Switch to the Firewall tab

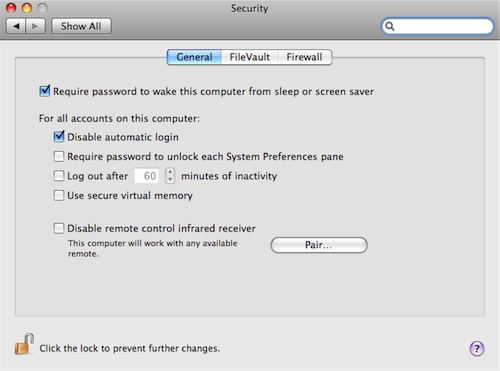click(304, 57)
